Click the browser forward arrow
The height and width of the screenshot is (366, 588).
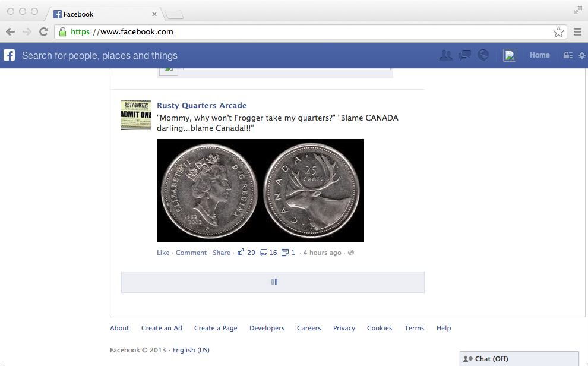point(27,32)
